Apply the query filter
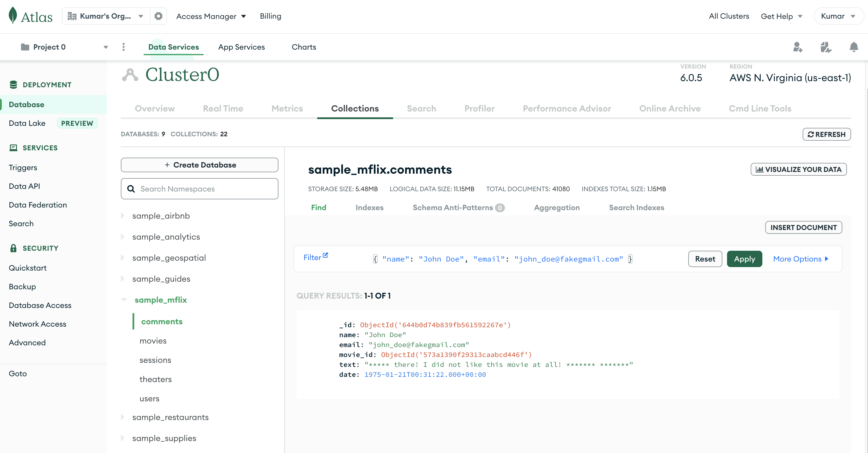 (x=744, y=259)
